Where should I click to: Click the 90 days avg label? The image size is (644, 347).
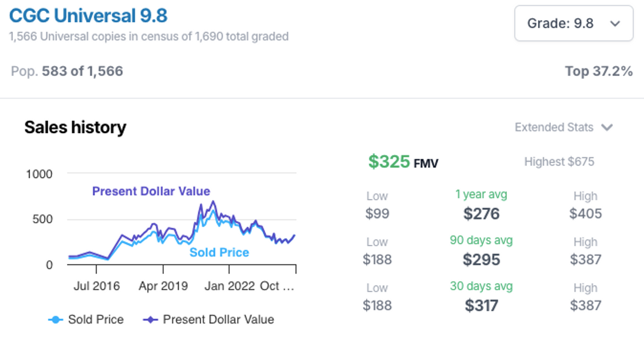[481, 240]
